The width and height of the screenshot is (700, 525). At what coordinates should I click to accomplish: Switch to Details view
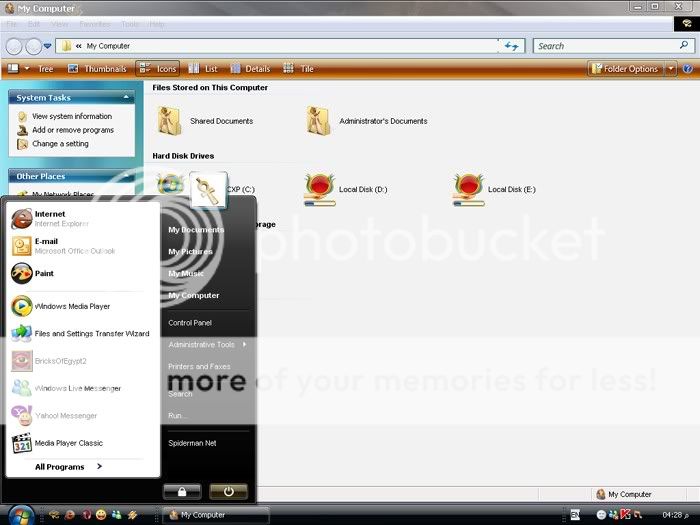[x=250, y=69]
